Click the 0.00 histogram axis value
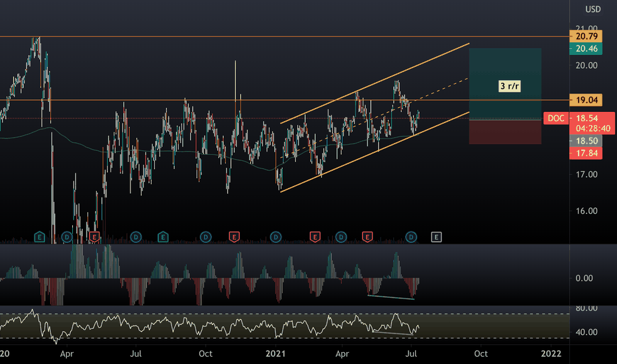The height and width of the screenshot is (364, 617). tap(584, 278)
